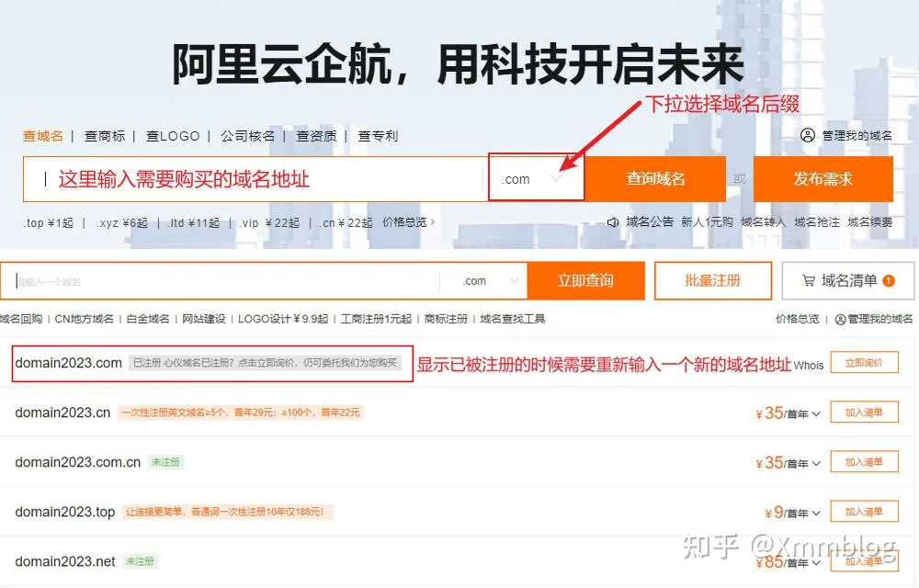Select .top ¥1起 price link
Image resolution: width=919 pixels, height=588 pixels.
point(49,222)
